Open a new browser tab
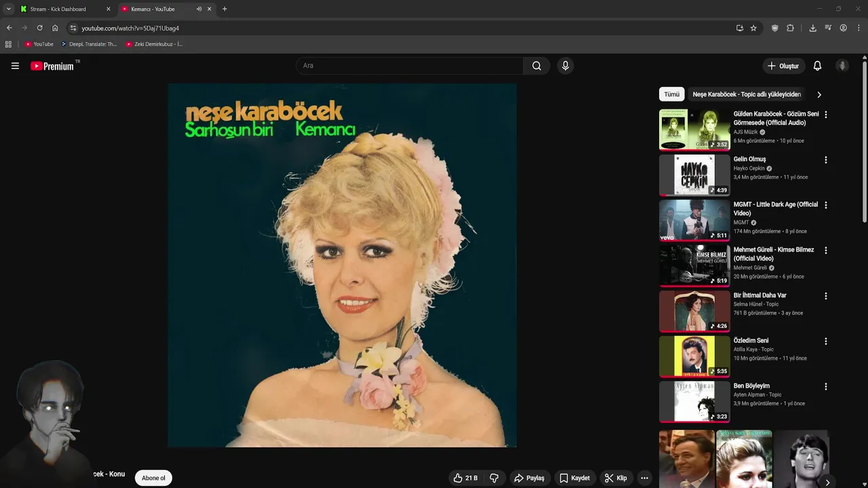The image size is (868, 488). point(224,9)
